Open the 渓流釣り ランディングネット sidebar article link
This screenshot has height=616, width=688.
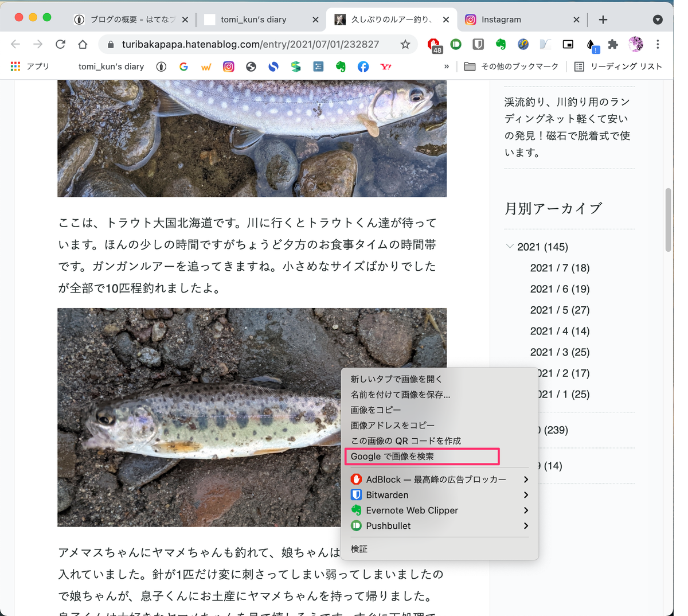568,127
